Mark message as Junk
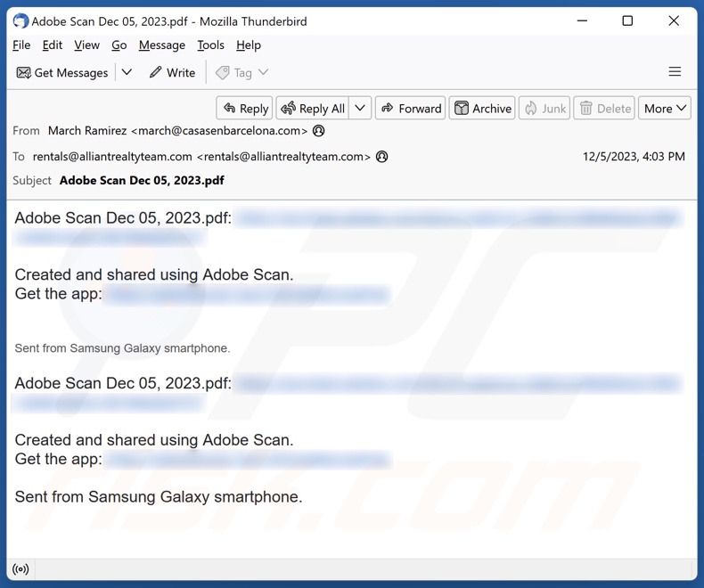The width and height of the screenshot is (704, 588). [544, 108]
